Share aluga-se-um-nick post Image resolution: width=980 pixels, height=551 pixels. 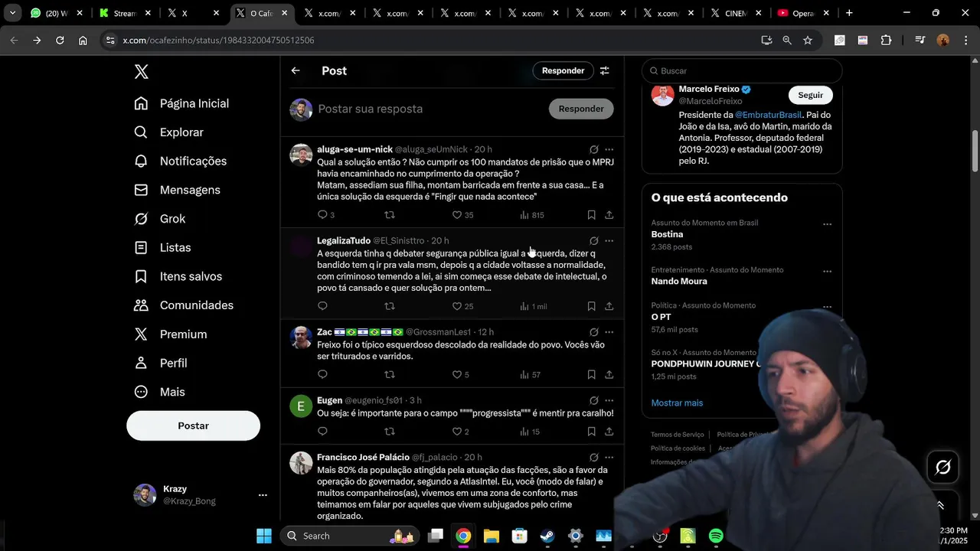pyautogui.click(x=609, y=215)
